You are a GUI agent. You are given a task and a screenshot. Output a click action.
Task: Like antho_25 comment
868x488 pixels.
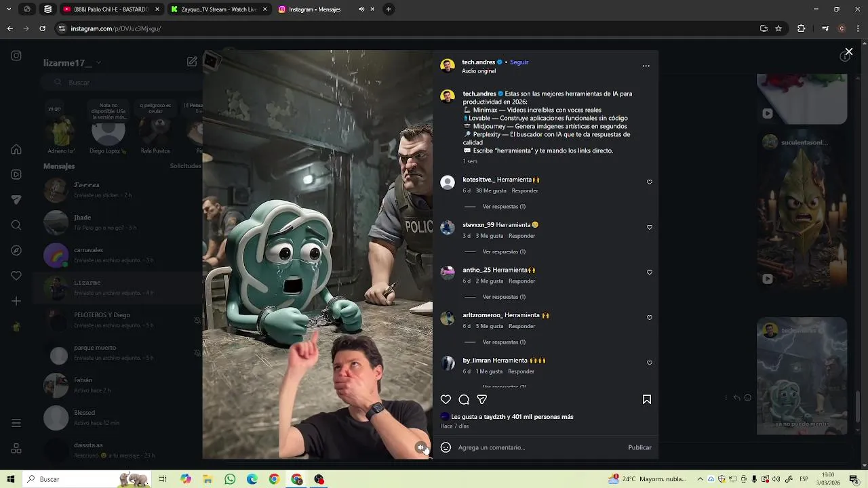[650, 272]
